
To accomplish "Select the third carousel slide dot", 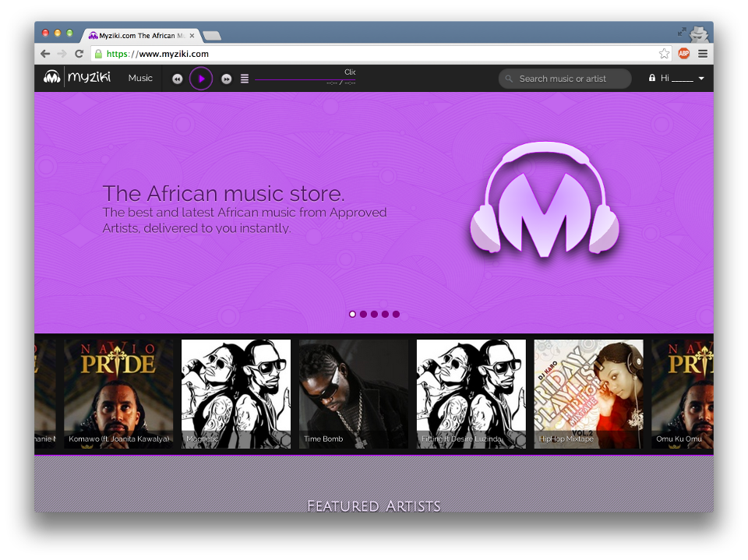I will click(375, 315).
